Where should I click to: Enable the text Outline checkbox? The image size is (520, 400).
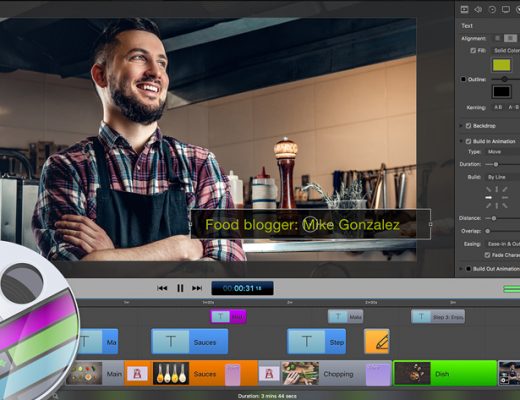(463, 79)
